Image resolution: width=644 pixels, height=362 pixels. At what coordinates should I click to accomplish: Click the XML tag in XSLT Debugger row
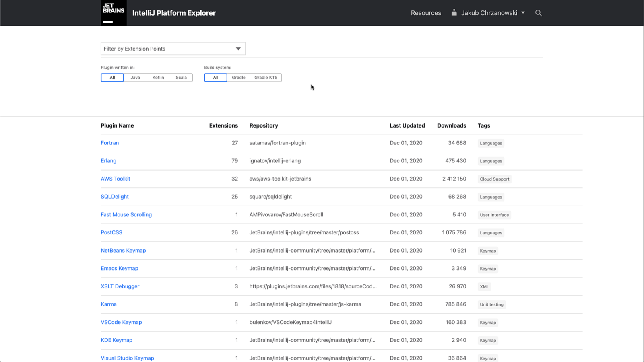(484, 287)
